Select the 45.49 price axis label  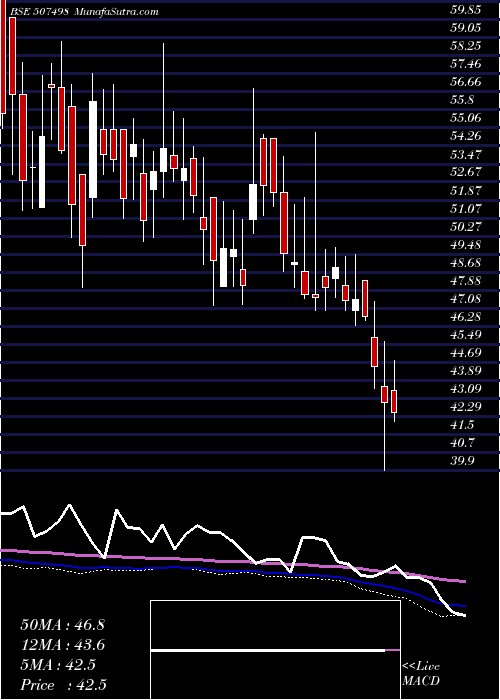(x=465, y=335)
